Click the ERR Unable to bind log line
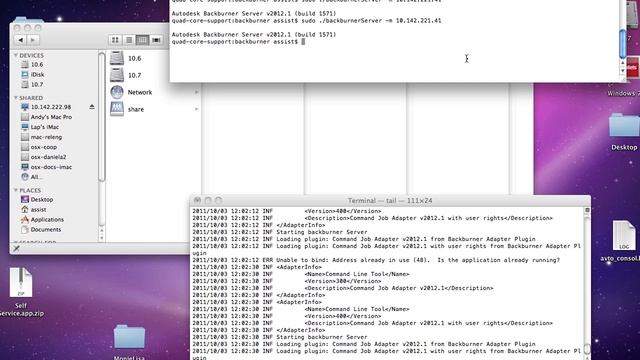 click(x=376, y=260)
